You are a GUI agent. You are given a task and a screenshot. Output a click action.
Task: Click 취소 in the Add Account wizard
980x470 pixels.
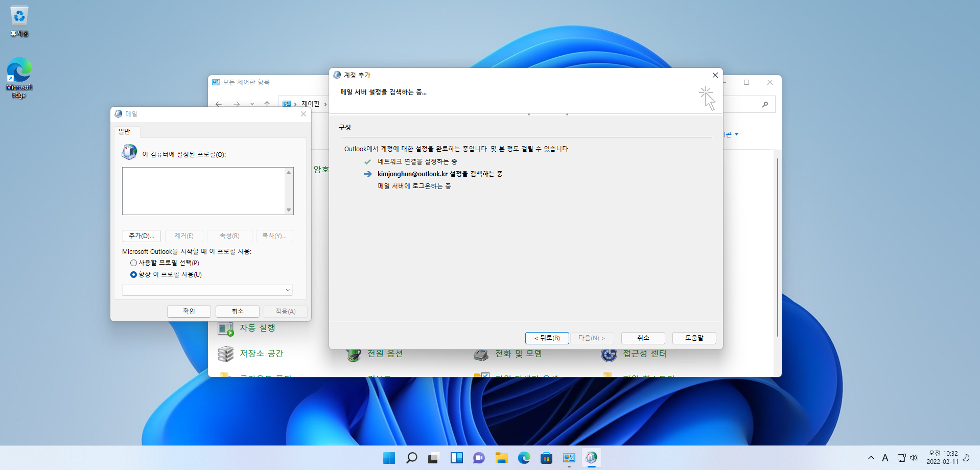(643, 338)
